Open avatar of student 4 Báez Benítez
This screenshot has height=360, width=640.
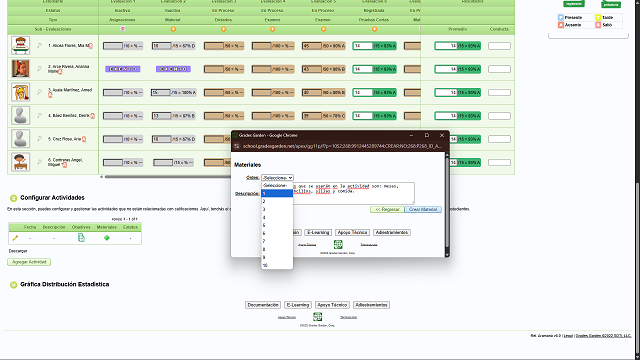click(x=20, y=116)
